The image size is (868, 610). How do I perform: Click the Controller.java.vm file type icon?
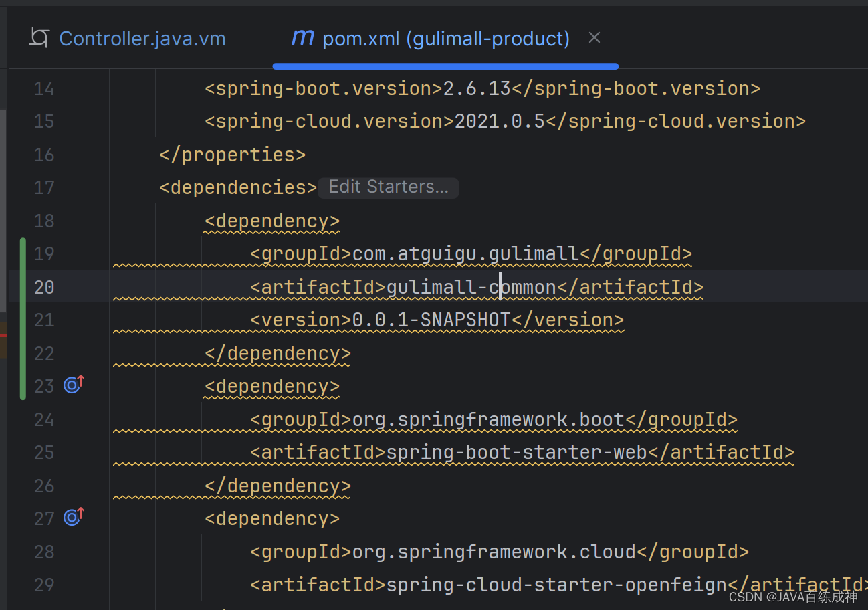click(40, 38)
